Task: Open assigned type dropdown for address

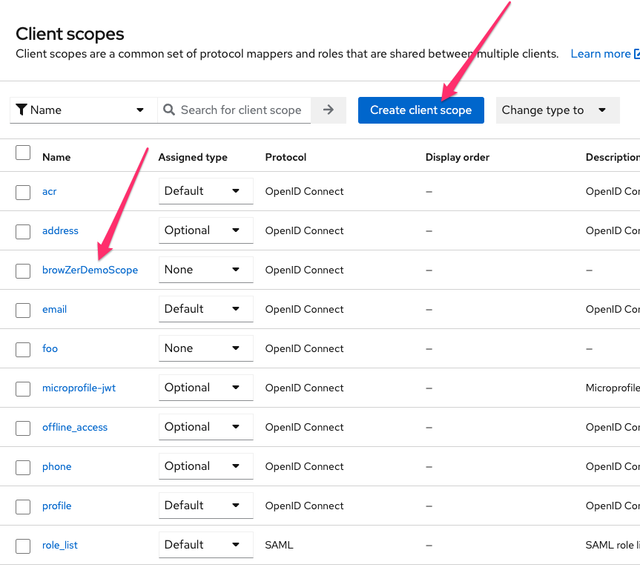Action: [206, 230]
